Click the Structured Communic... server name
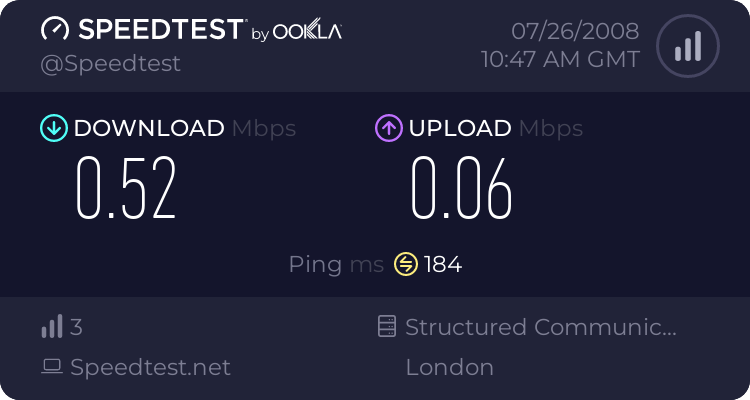The width and height of the screenshot is (750, 400). 541,327
